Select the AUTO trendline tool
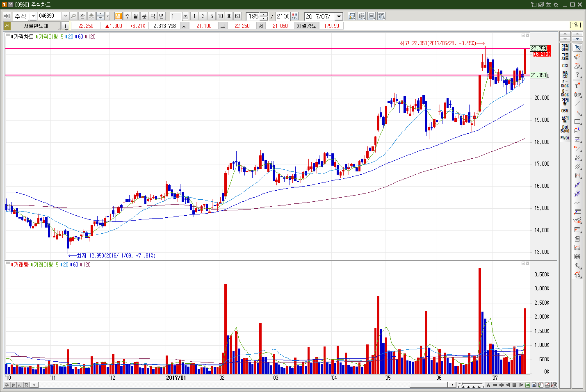Viewport: 586px width, 392px height. point(577,221)
